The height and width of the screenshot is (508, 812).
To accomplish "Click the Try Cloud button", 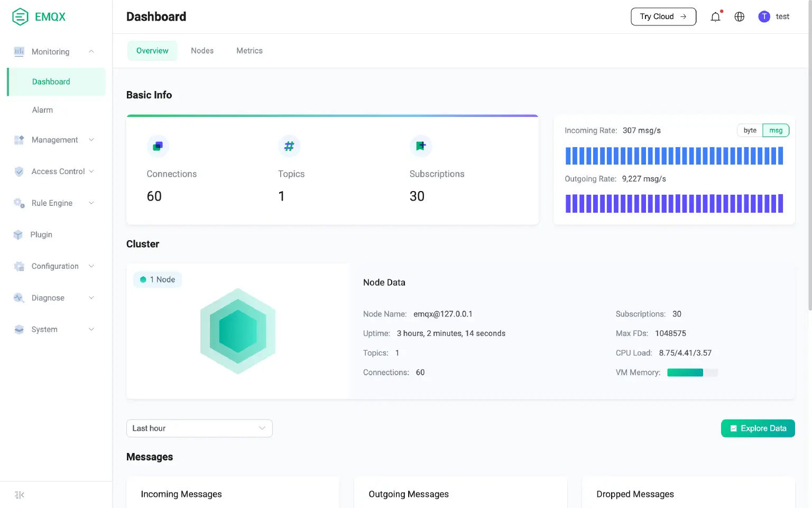I will [x=663, y=17].
